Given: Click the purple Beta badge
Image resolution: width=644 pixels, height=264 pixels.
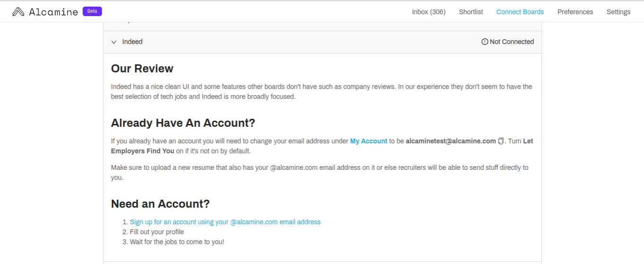Looking at the screenshot, I should pyautogui.click(x=92, y=11).
